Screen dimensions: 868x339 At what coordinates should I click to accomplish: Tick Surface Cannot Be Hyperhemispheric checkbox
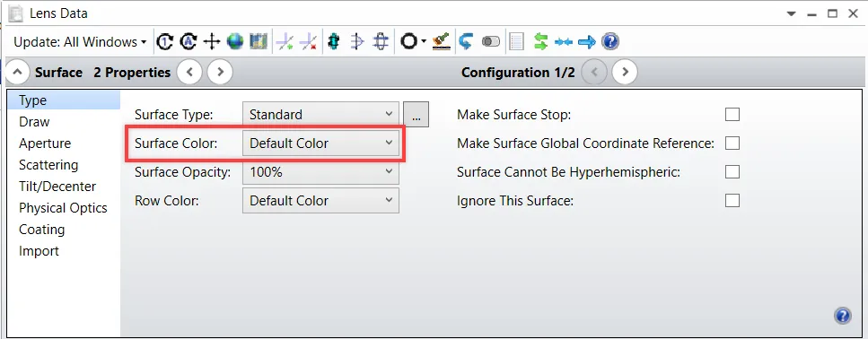(732, 171)
